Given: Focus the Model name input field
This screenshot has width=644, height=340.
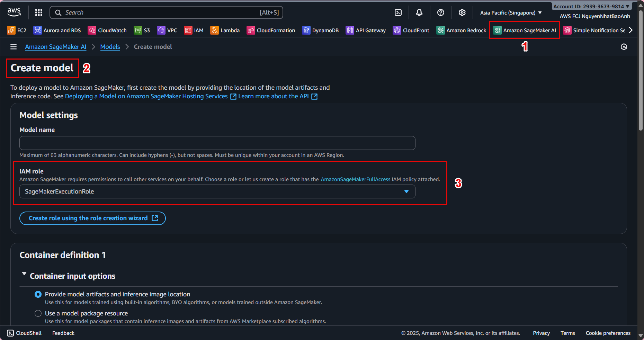Looking at the screenshot, I should click(217, 143).
